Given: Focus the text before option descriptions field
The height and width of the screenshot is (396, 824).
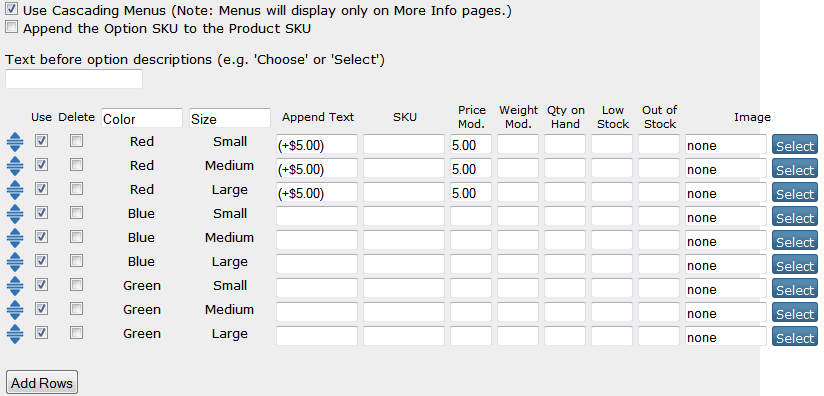Looking at the screenshot, I should [74, 79].
